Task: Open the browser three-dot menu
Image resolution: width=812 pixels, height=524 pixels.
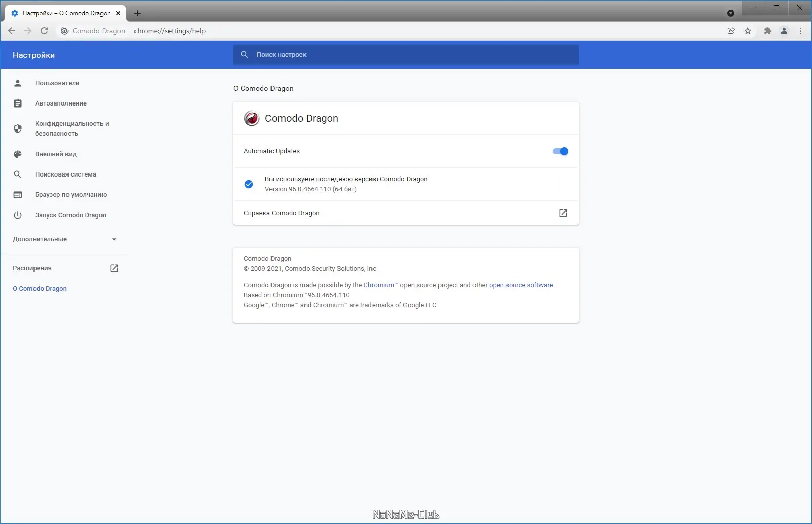Action: (x=800, y=31)
